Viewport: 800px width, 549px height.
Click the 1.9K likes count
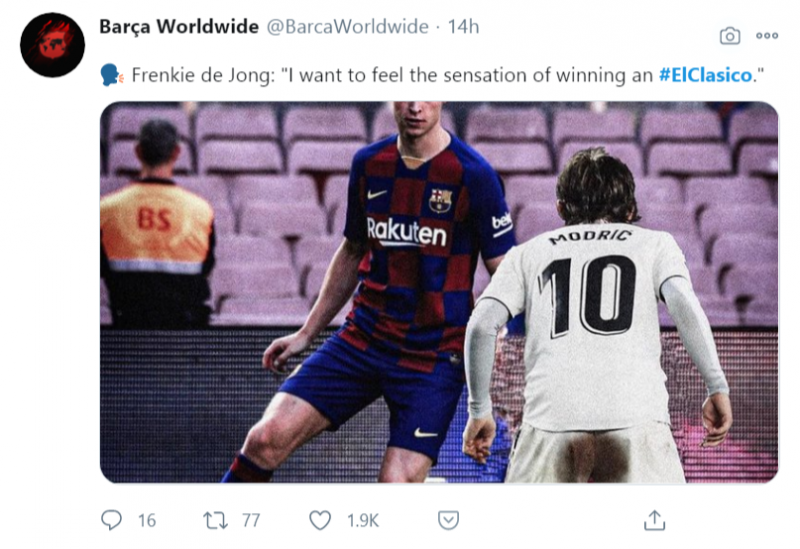(x=362, y=520)
